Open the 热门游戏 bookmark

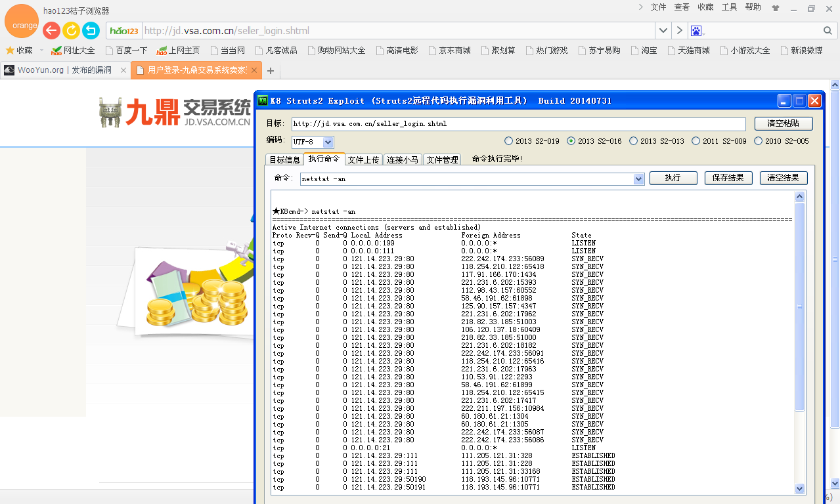546,51
